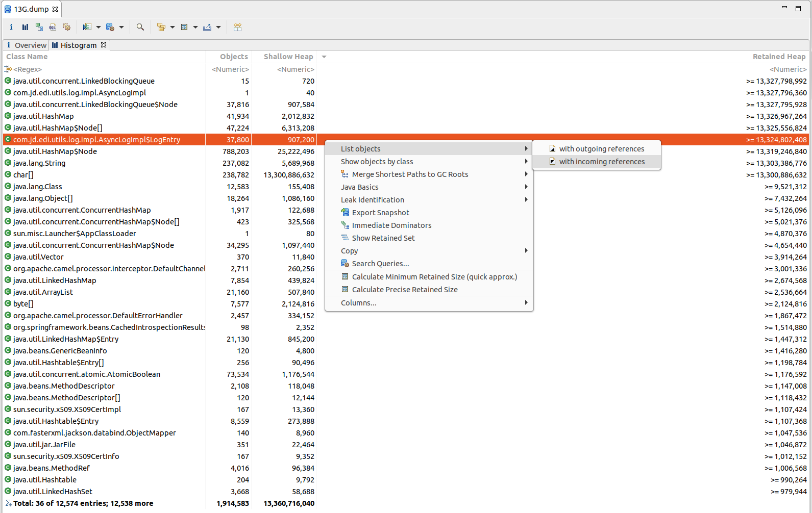Viewport: 812px width, 513px height.
Task: Select the org.apache.camel.processor.DefaultErrorHandler row
Action: [x=406, y=315]
